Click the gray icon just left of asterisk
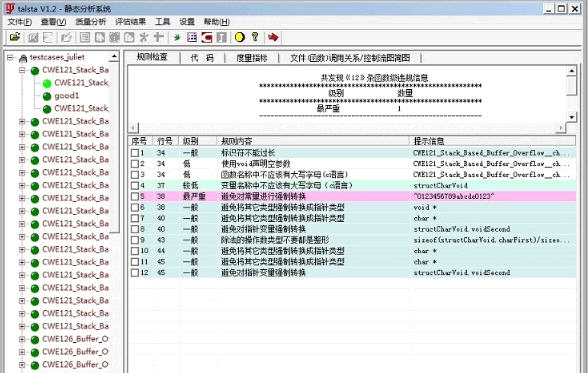This screenshot has width=588, height=373. [x=129, y=37]
